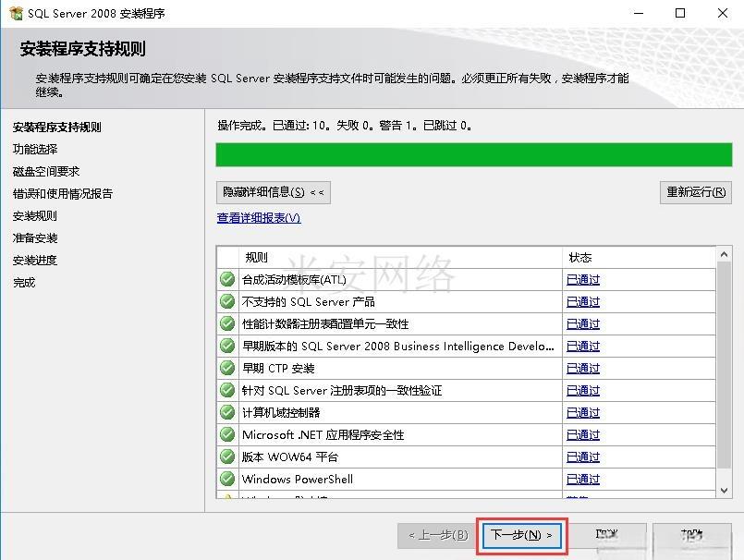Click the green progress bar
The width and height of the screenshot is (744, 560).
click(x=474, y=154)
